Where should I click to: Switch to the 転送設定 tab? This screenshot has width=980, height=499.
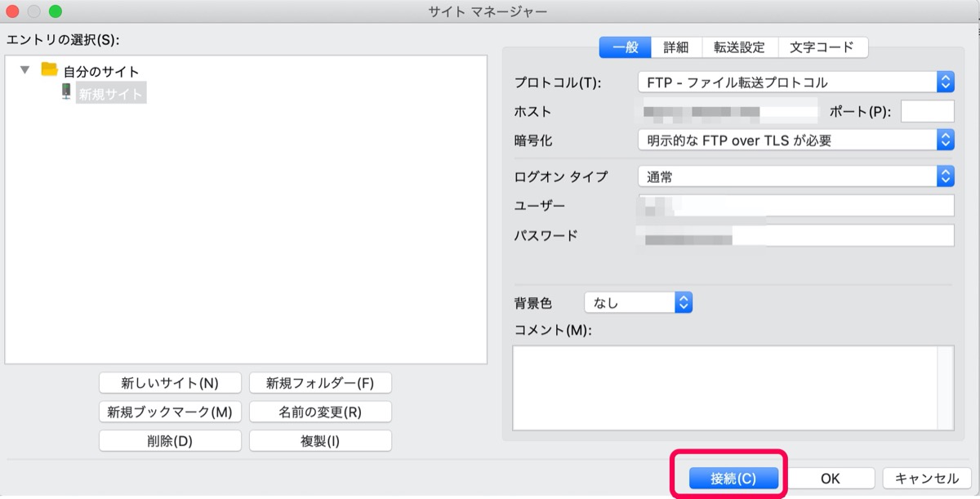[740, 47]
